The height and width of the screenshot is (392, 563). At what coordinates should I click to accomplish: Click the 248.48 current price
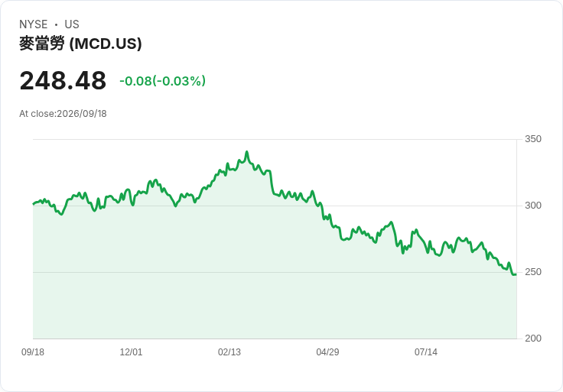pos(63,80)
